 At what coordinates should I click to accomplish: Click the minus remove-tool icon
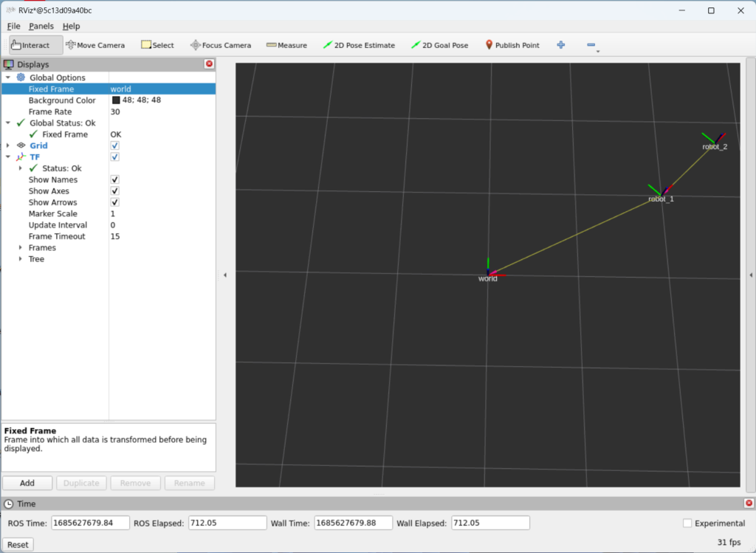pyautogui.click(x=591, y=45)
